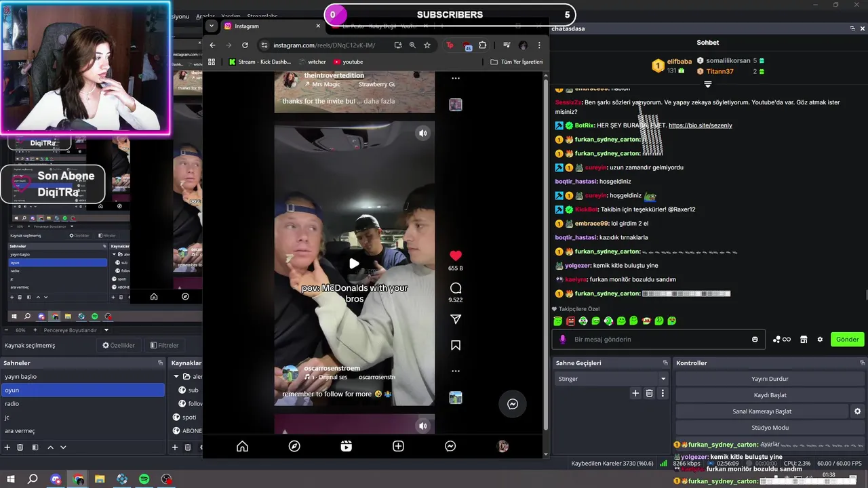The height and width of the screenshot is (488, 868).
Task: Open witcher bookmark
Action: [312, 62]
